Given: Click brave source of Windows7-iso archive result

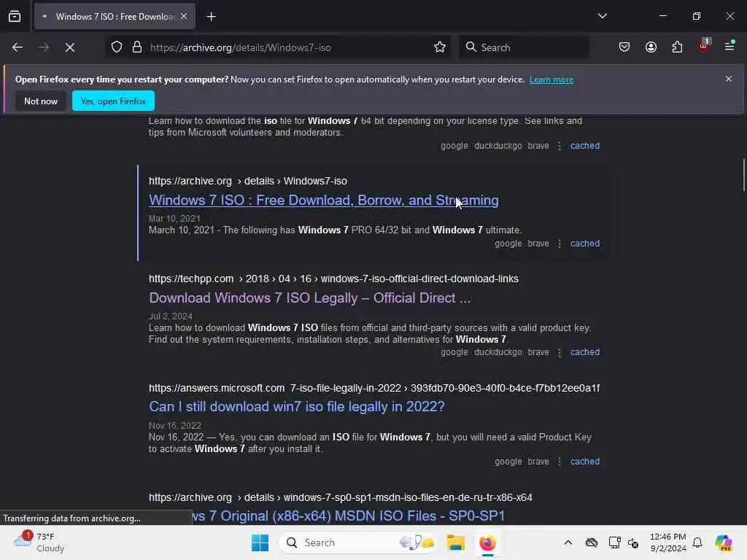Looking at the screenshot, I should [x=538, y=244].
